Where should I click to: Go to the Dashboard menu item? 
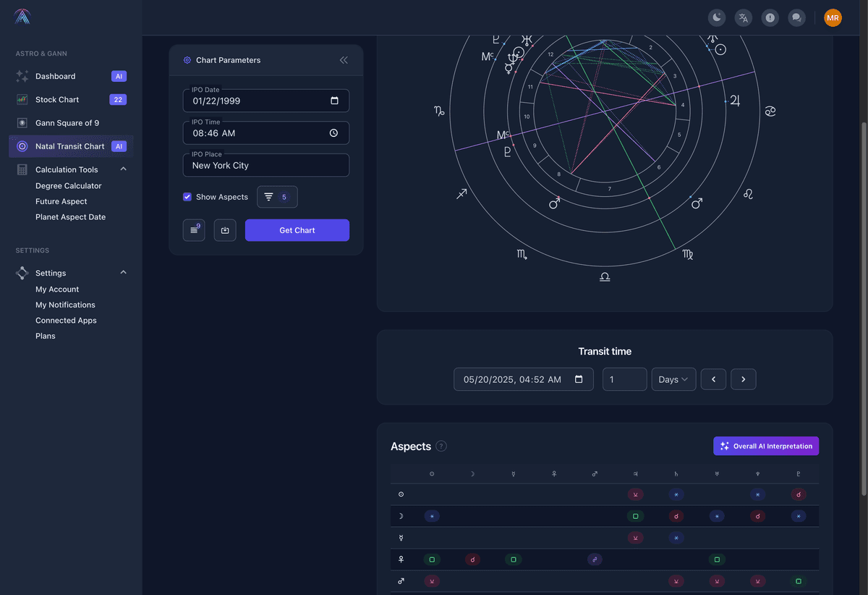click(55, 75)
